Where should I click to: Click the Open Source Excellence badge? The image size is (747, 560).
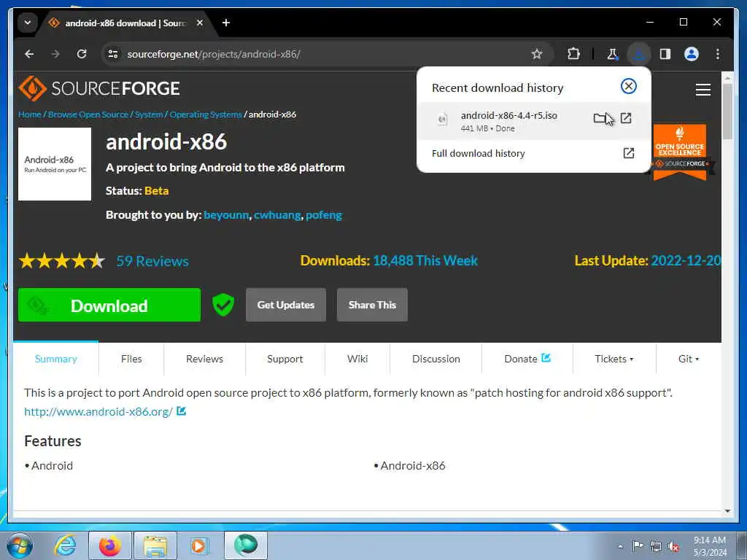tap(680, 152)
